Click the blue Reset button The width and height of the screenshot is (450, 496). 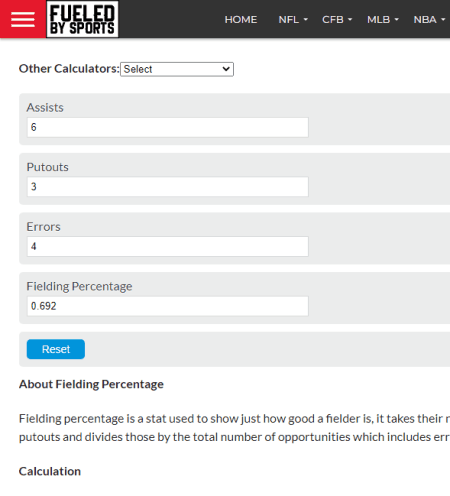pyautogui.click(x=56, y=349)
